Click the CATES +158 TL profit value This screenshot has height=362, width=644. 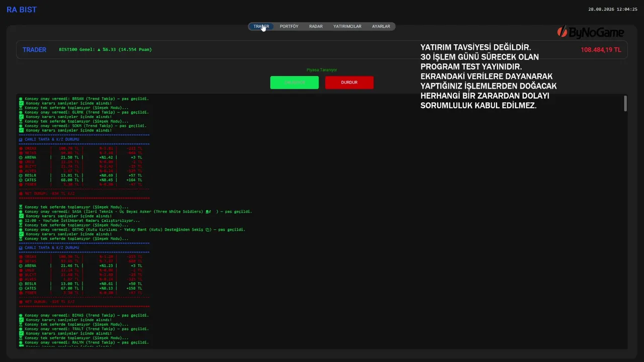134,288
